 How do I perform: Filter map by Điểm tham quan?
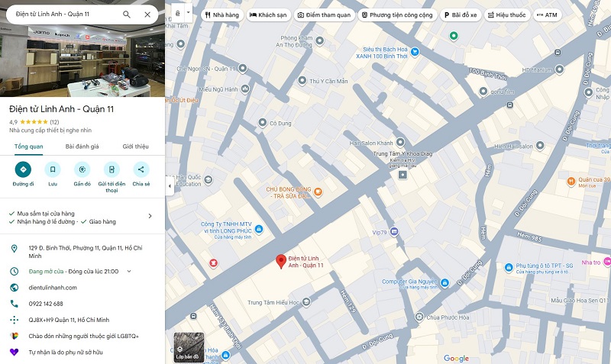coord(324,14)
